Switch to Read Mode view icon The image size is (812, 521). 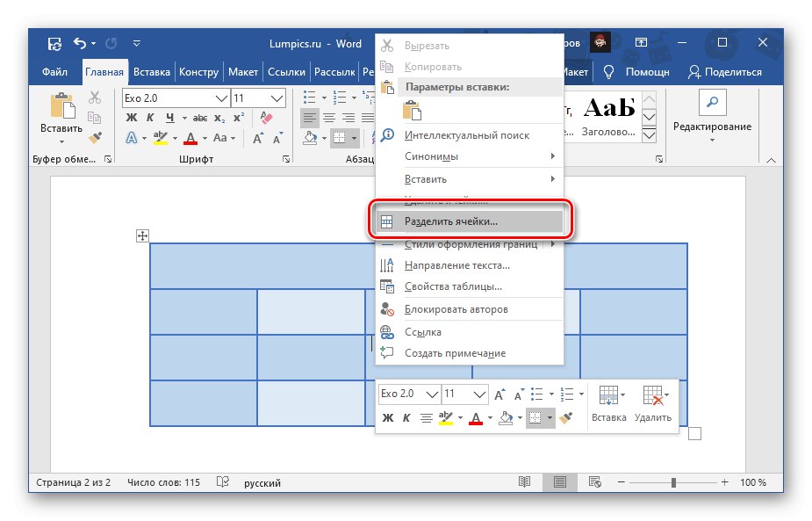(524, 482)
